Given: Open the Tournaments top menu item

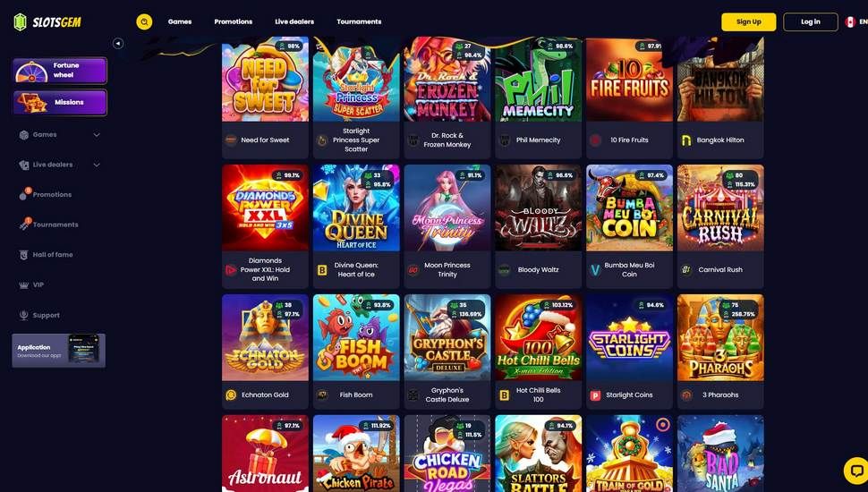Looking at the screenshot, I should pyautogui.click(x=359, y=21).
